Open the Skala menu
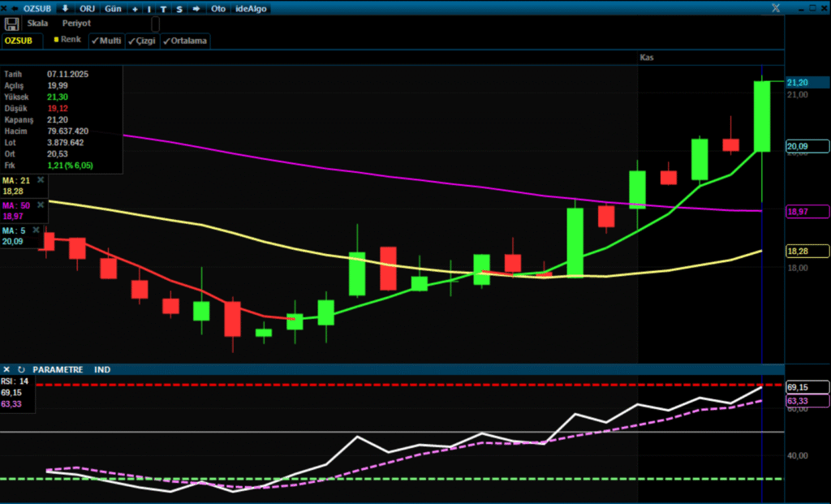 (38, 24)
